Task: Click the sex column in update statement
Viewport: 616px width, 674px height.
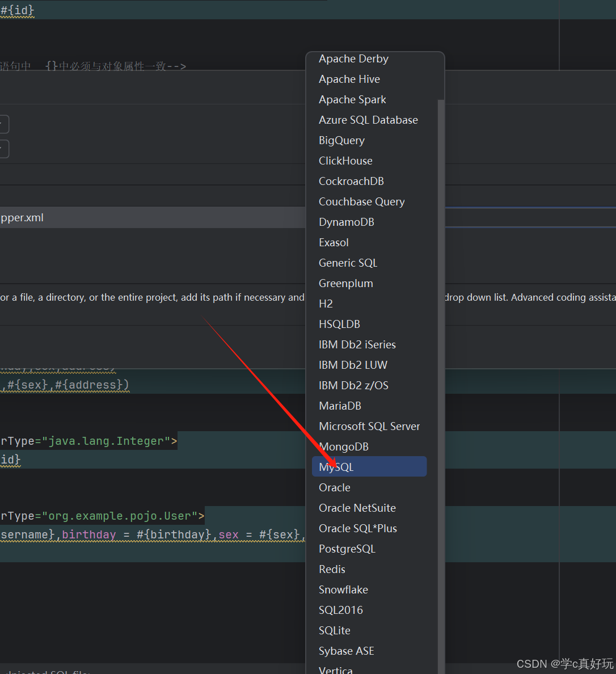Action: tap(229, 535)
